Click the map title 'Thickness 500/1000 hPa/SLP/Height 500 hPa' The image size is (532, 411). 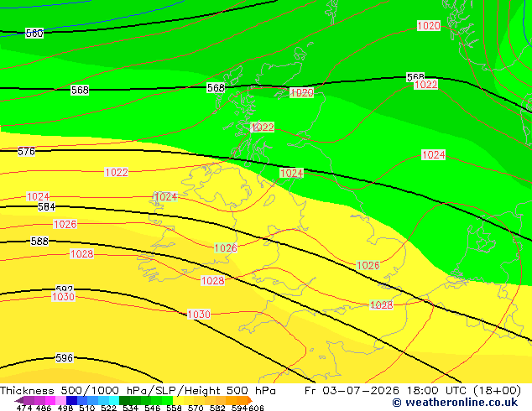pyautogui.click(x=138, y=391)
